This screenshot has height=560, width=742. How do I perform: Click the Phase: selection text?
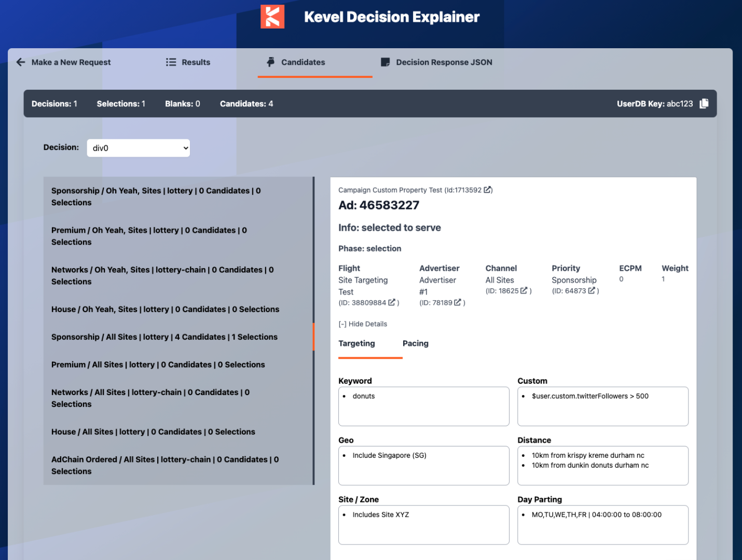[x=370, y=248]
